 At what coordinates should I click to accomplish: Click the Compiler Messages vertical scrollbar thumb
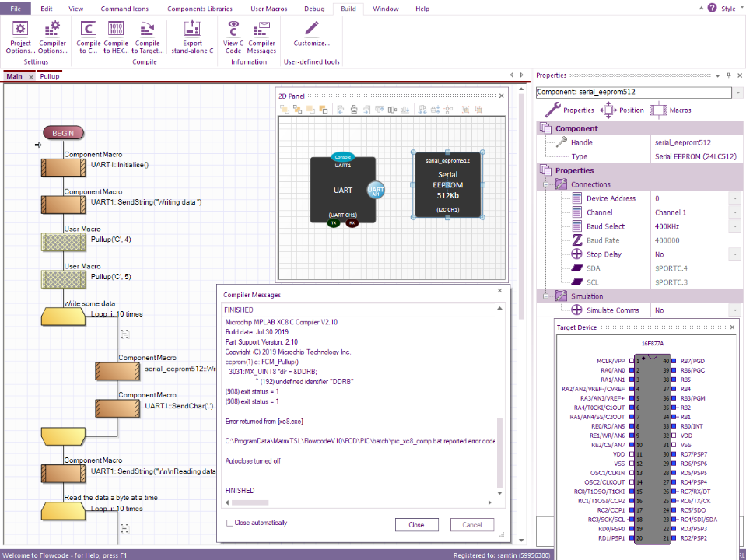click(x=499, y=452)
